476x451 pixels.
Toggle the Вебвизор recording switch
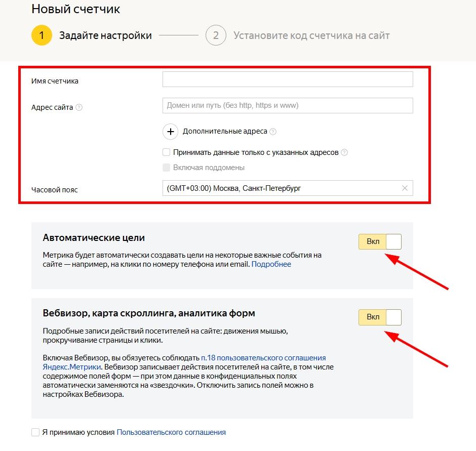click(x=380, y=317)
